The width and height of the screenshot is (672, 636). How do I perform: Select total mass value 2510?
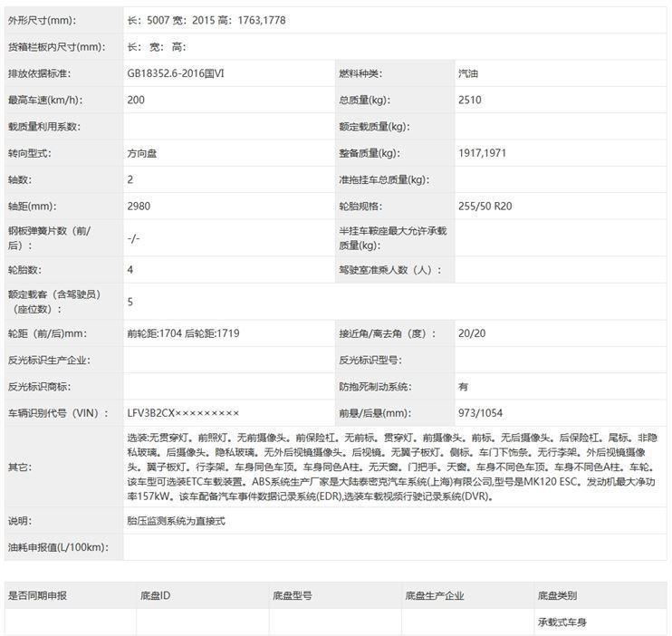click(x=470, y=100)
